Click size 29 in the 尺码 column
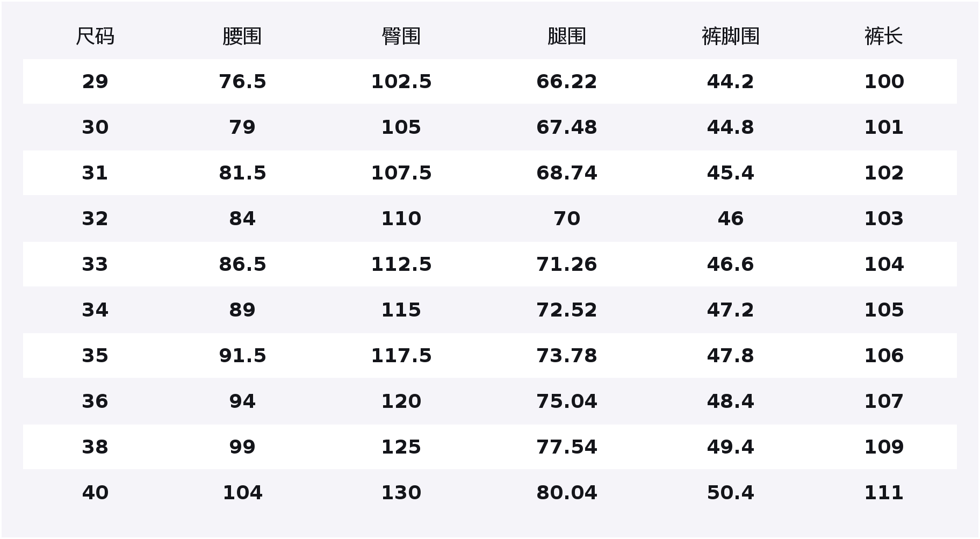 [95, 82]
